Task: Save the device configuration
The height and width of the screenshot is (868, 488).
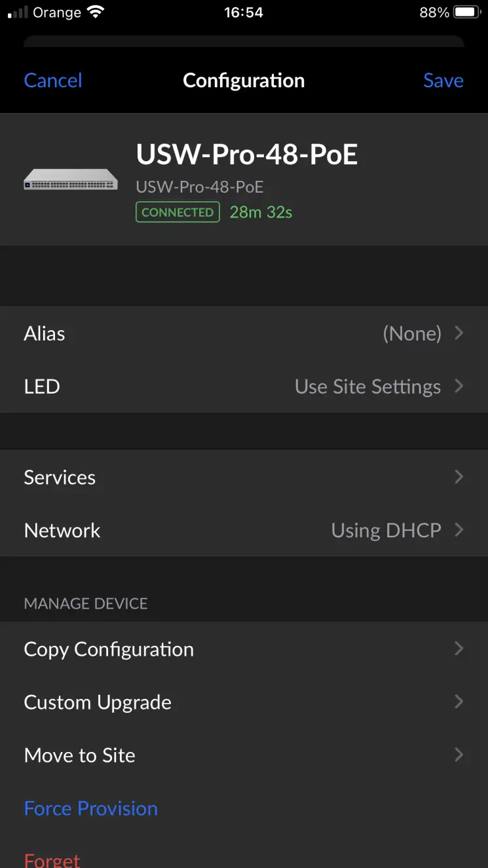Action: pos(443,81)
